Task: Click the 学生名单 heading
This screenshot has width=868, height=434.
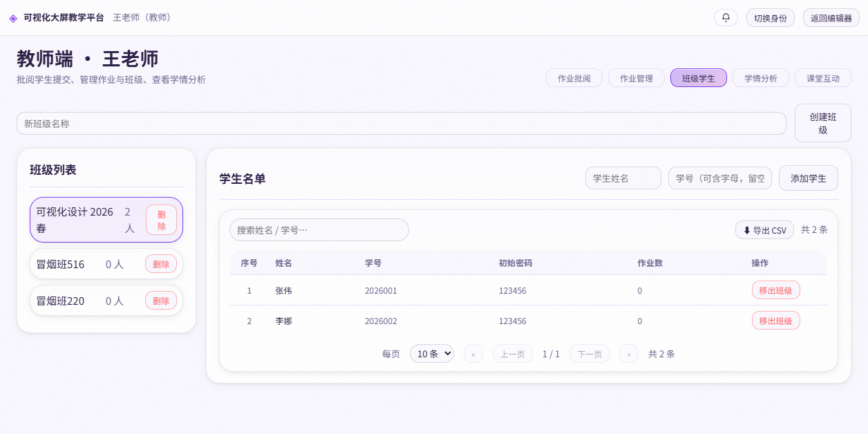Action: click(243, 178)
